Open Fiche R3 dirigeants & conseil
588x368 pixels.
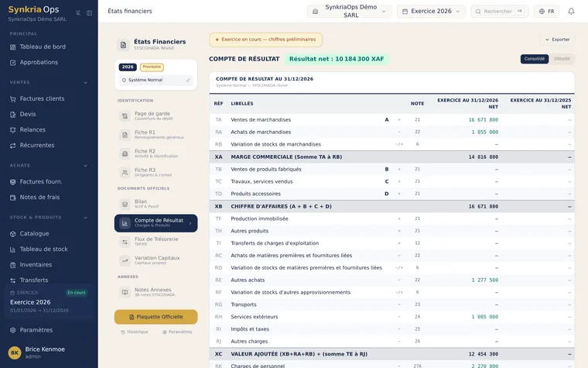[156, 172]
